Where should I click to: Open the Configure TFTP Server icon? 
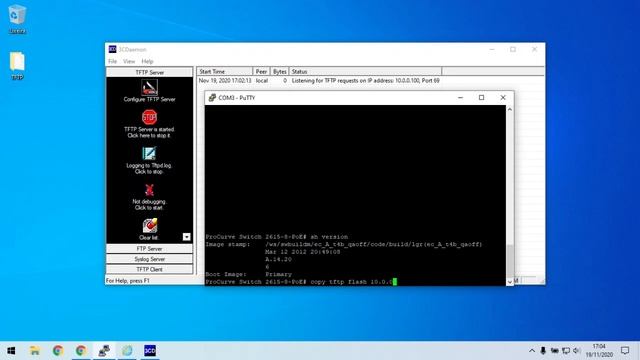tap(149, 87)
